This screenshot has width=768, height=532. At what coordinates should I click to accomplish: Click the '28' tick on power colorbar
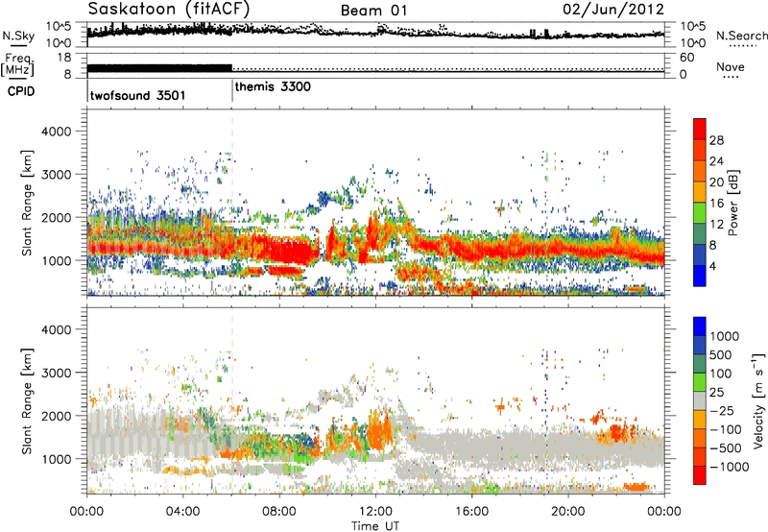point(716,140)
